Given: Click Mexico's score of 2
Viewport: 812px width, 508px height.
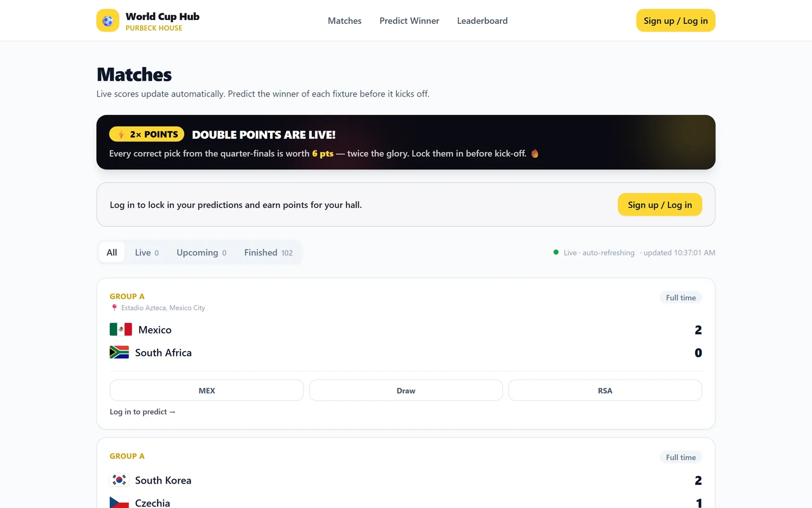Looking at the screenshot, I should click(x=698, y=330).
